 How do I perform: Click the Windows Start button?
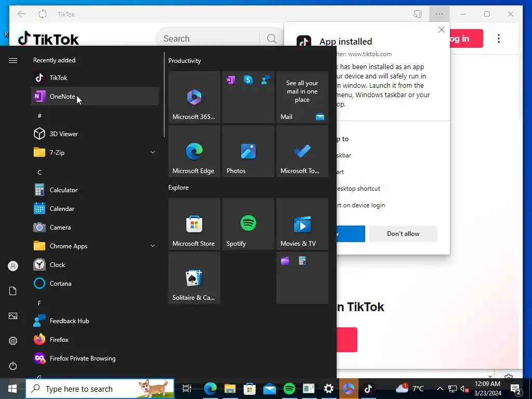[x=12, y=389]
